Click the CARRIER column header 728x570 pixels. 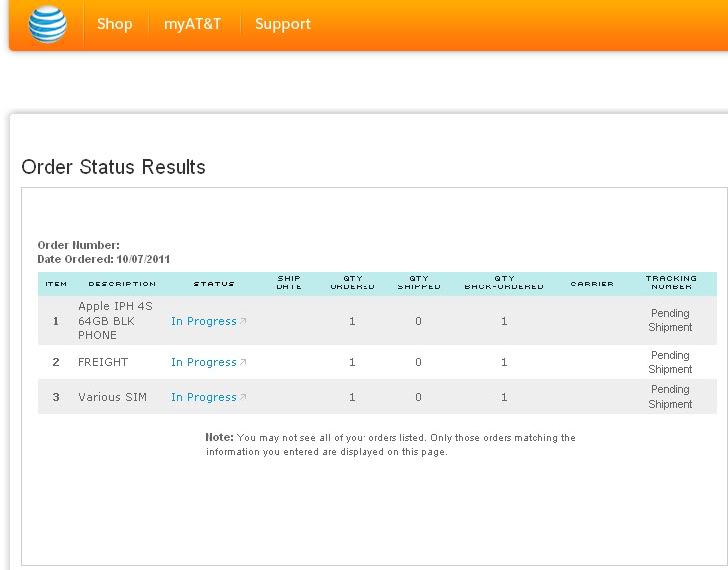coord(592,284)
